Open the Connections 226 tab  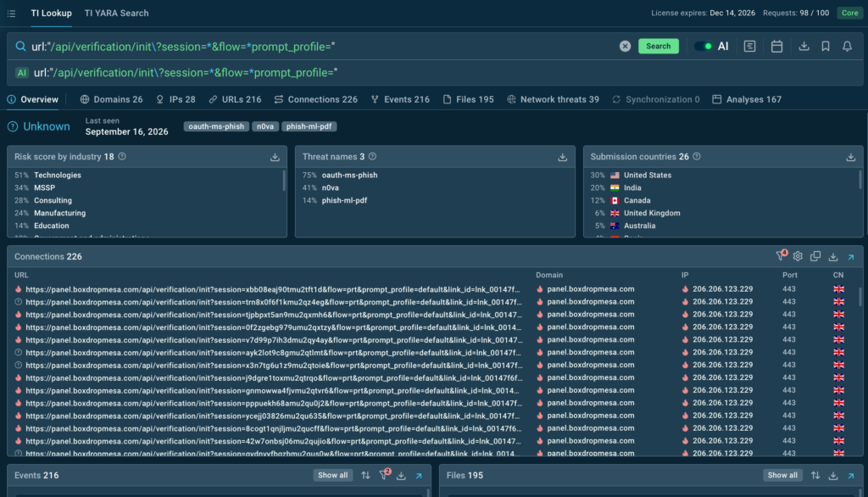coord(315,100)
